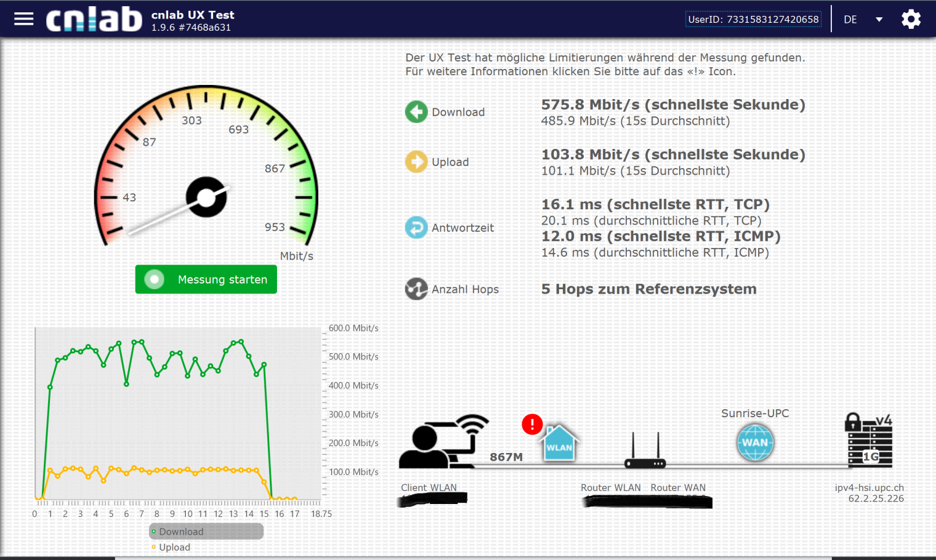Click the blue Antwortzeit icon
The width and height of the screenshot is (936, 560).
(416, 228)
